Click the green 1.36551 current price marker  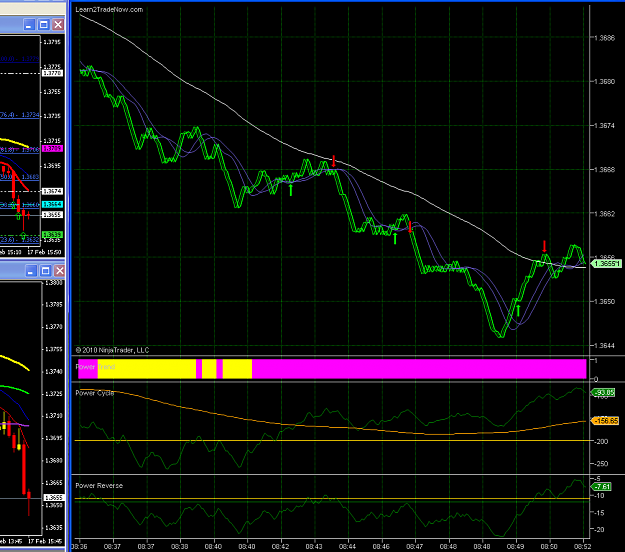point(606,264)
